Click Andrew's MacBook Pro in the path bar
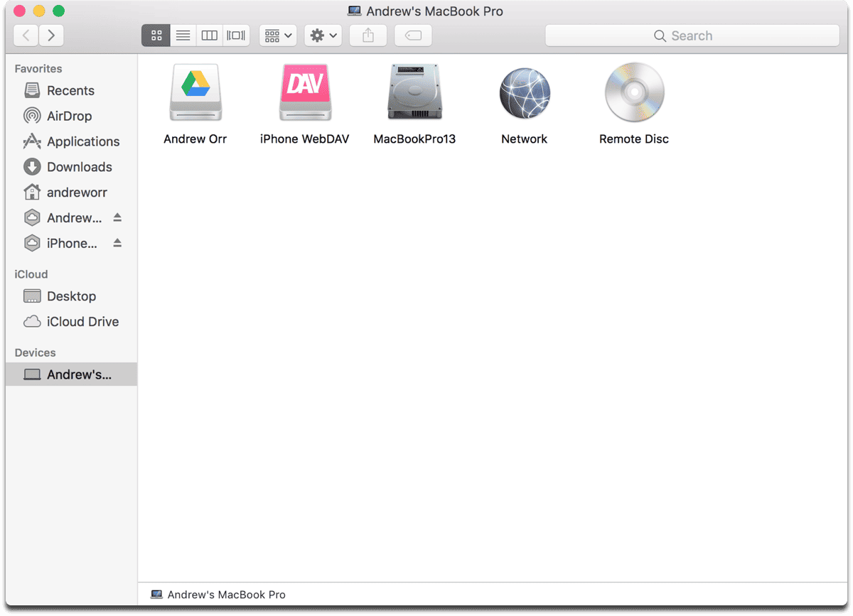The width and height of the screenshot is (853, 616). click(x=218, y=595)
